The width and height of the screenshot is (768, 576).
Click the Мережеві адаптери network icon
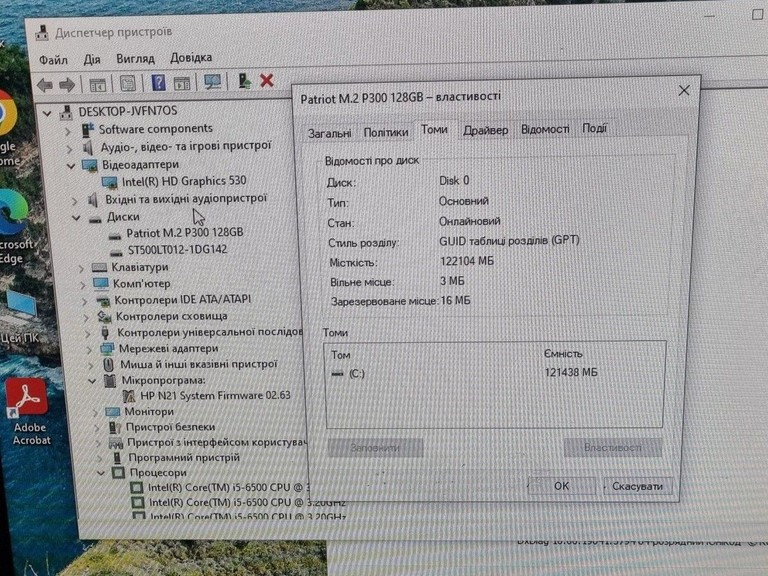(107, 349)
